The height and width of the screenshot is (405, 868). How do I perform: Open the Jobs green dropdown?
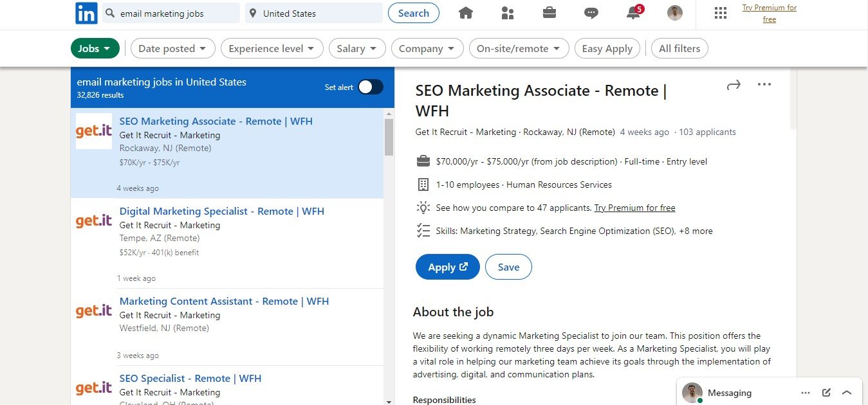(95, 48)
